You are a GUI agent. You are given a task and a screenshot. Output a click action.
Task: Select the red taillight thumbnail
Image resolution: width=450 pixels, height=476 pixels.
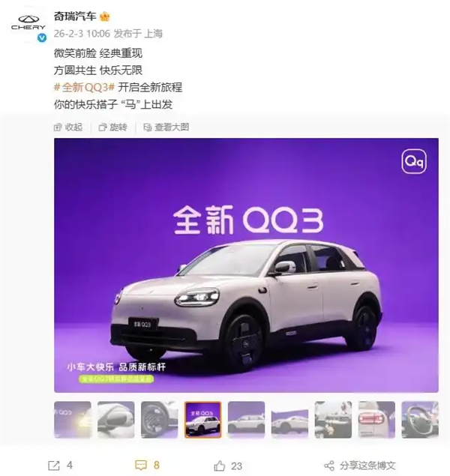[376, 420]
